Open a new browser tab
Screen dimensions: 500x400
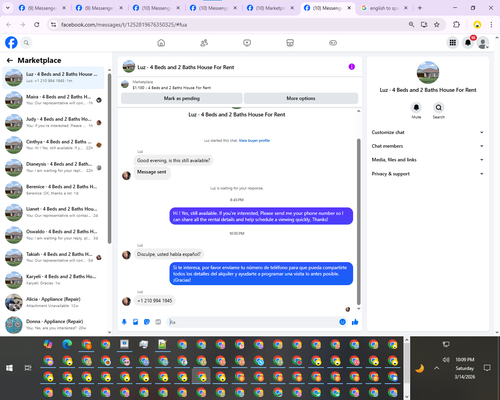point(420,8)
